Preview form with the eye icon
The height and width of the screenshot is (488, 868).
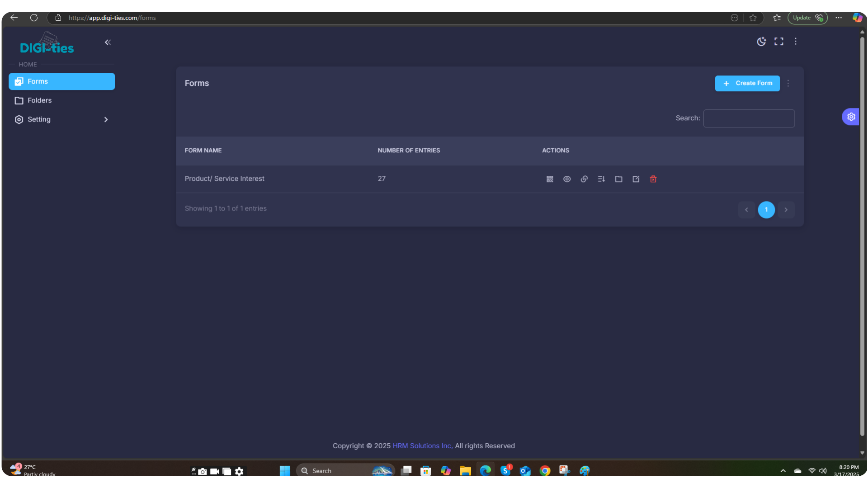pyautogui.click(x=567, y=179)
